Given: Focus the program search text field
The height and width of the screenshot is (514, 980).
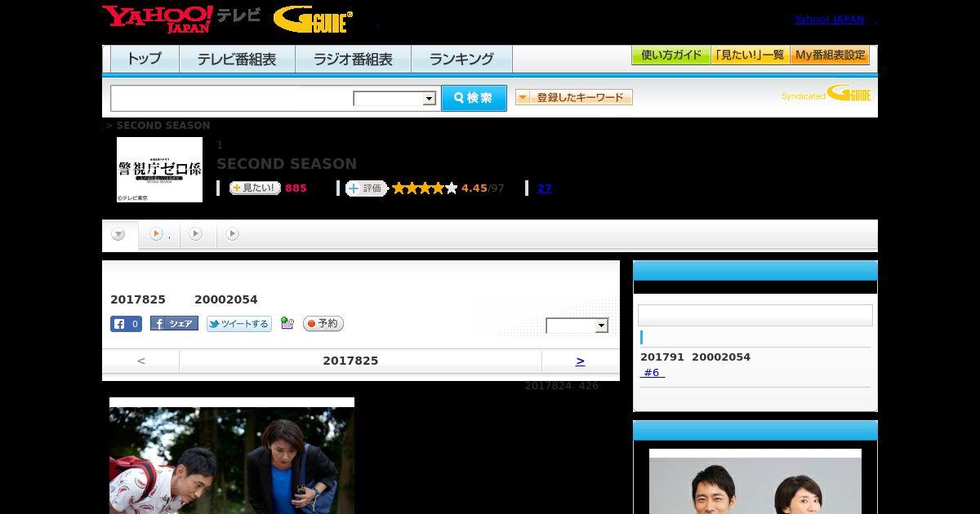Looking at the screenshot, I should 232,98.
